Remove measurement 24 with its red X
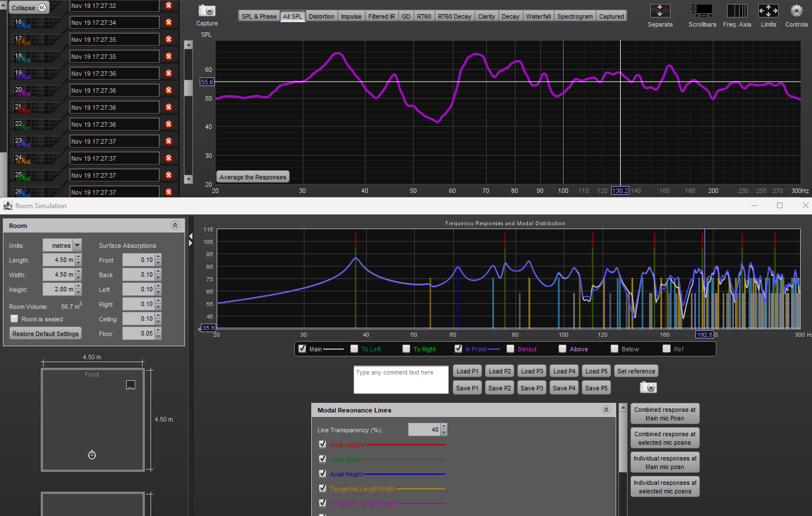This screenshot has width=812, height=516. (169, 158)
